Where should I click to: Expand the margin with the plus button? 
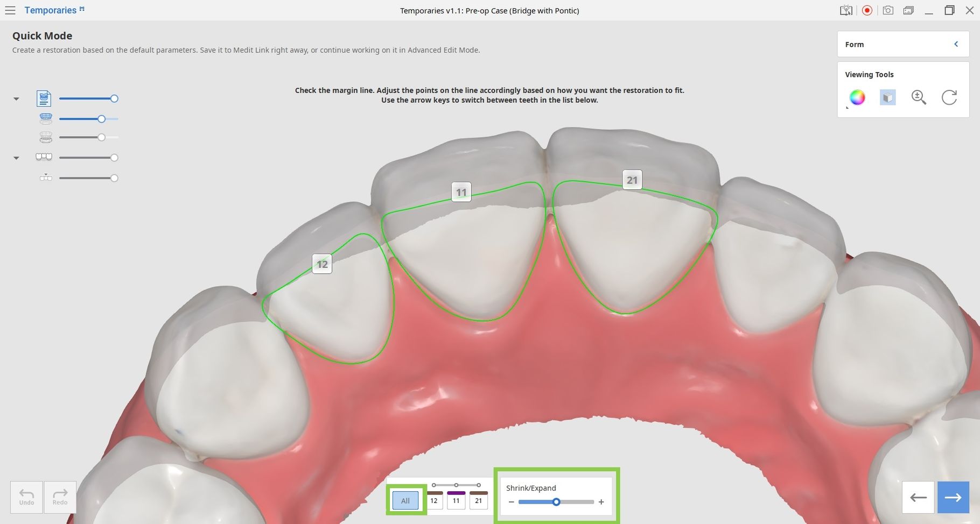click(x=601, y=502)
